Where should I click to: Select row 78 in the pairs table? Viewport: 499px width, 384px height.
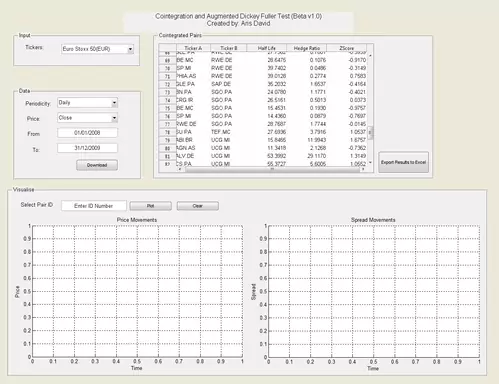tap(263, 132)
